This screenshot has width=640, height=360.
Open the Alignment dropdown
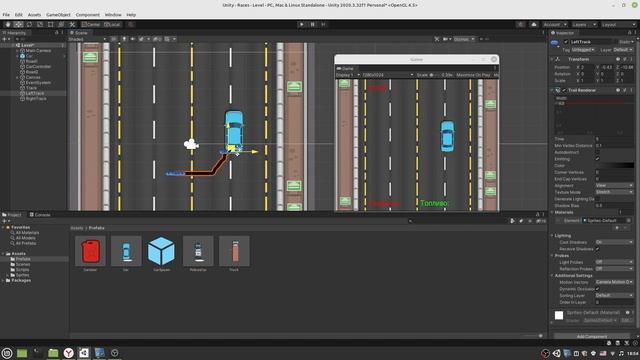(614, 186)
